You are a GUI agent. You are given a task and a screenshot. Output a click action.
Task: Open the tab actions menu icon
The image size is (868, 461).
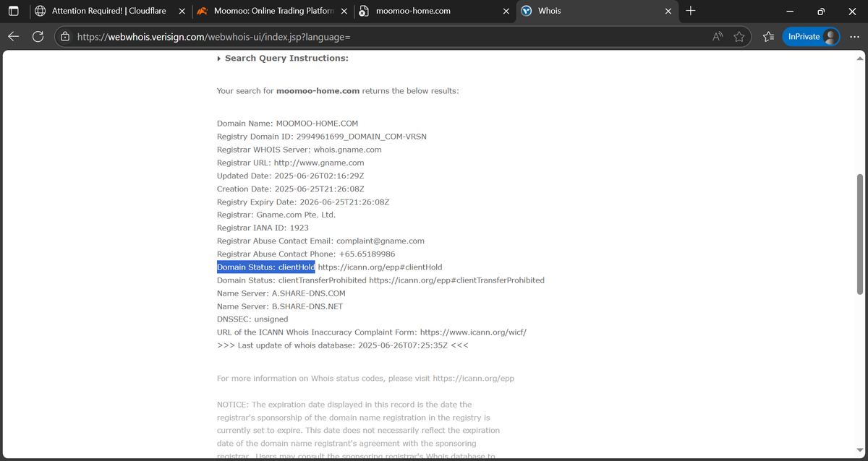(x=13, y=11)
